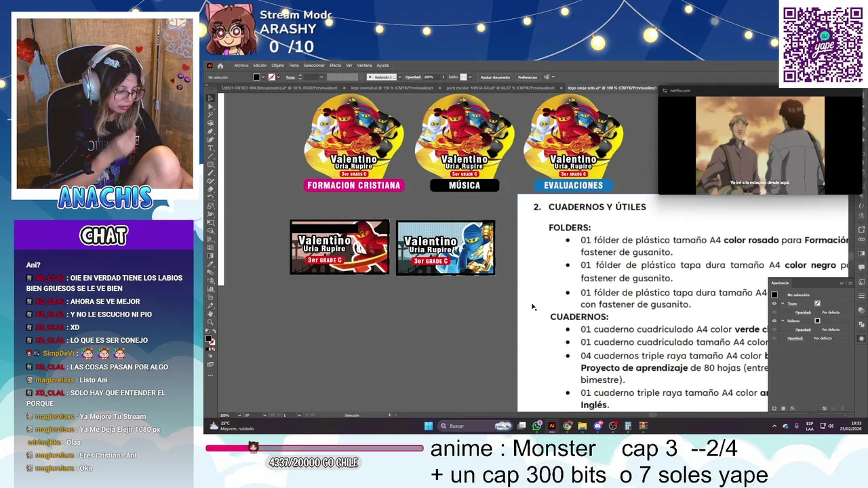Select the Type tool
The width and height of the screenshot is (868, 488).
click(210, 147)
